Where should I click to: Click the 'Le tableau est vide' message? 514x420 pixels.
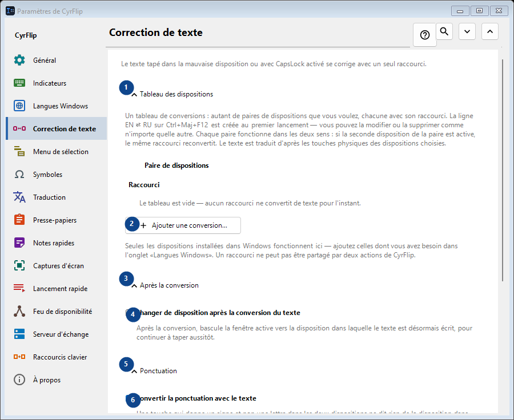(x=250, y=203)
